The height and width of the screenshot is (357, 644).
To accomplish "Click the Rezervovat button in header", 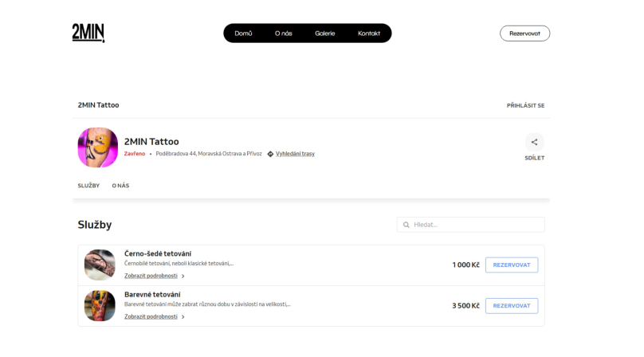I will tap(524, 33).
